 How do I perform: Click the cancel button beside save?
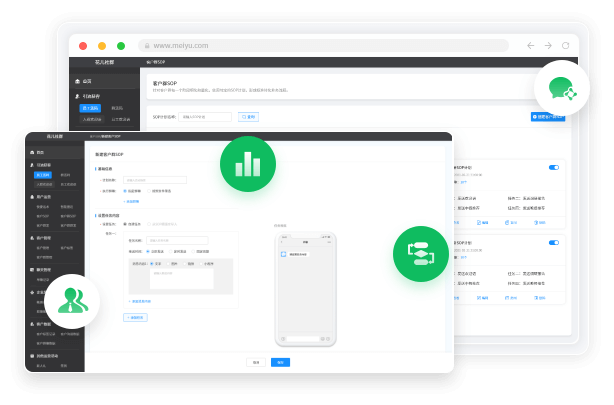(256, 362)
